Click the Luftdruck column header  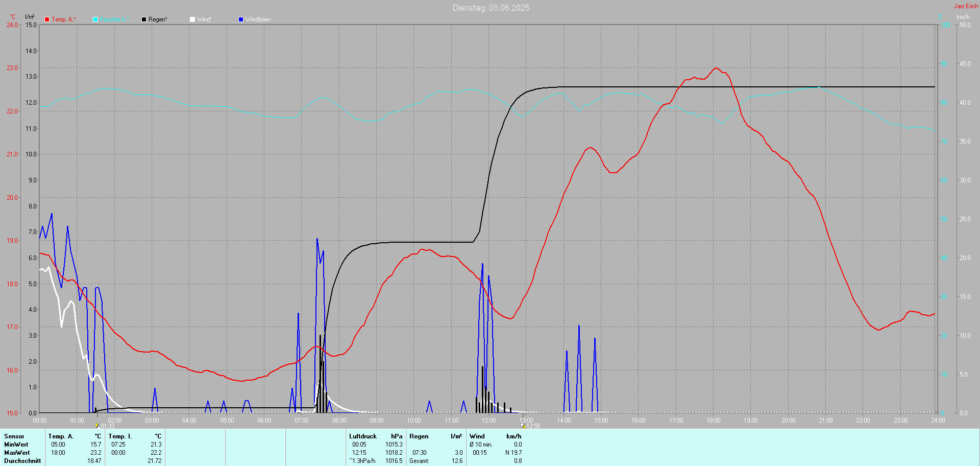point(363,436)
